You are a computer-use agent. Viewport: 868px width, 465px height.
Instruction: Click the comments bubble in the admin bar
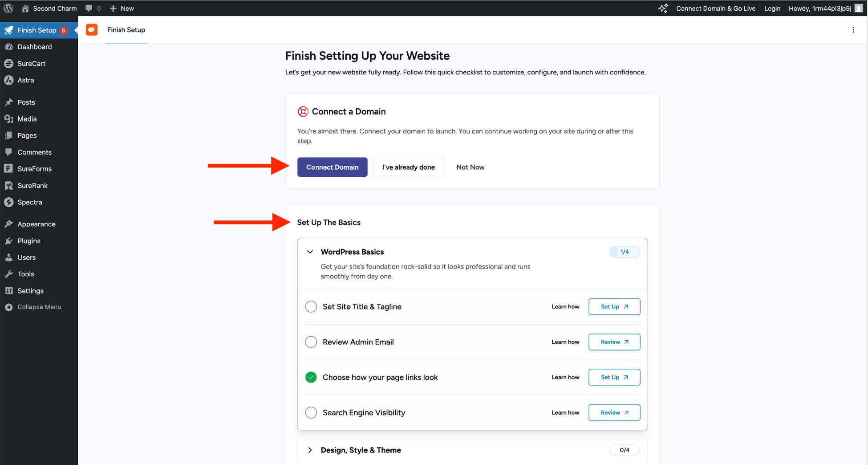point(89,8)
